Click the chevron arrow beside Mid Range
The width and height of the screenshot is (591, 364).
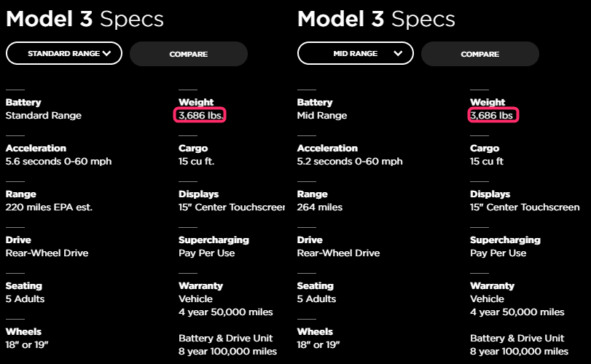click(398, 53)
